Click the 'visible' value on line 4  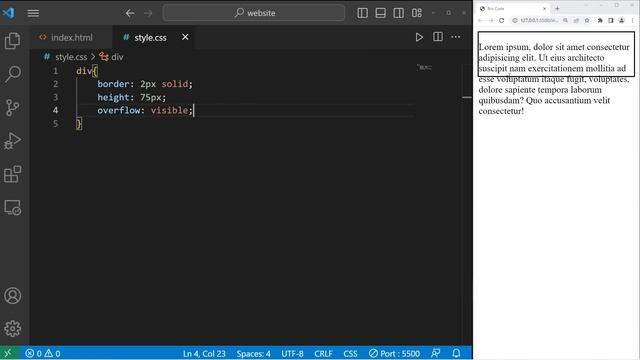(169, 111)
